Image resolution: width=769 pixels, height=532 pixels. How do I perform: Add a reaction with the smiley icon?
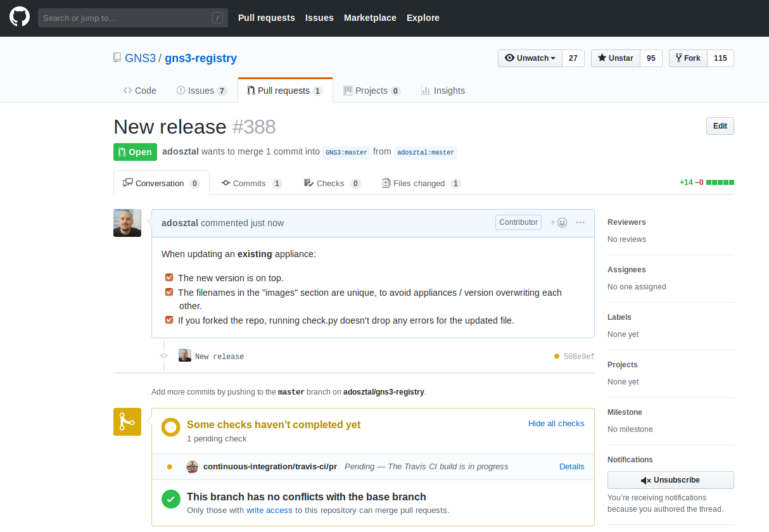coord(559,222)
